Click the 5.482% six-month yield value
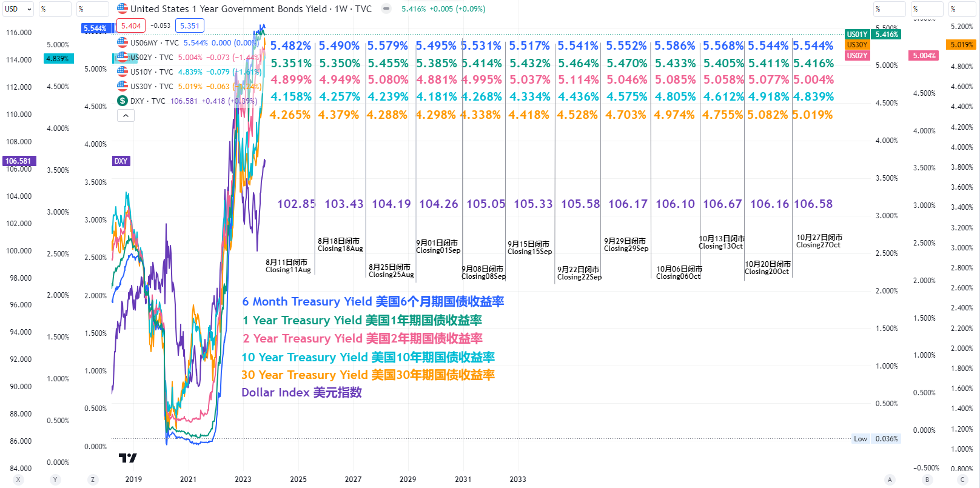Viewport: 980px width, 488px height. pos(290,46)
